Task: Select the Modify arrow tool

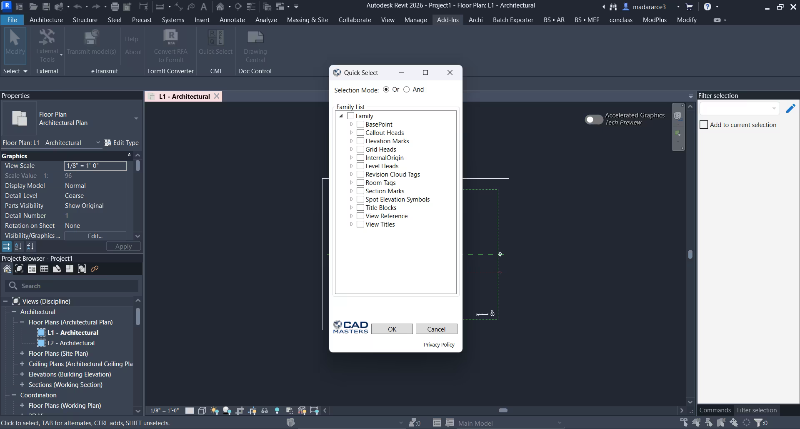Action: (15, 38)
